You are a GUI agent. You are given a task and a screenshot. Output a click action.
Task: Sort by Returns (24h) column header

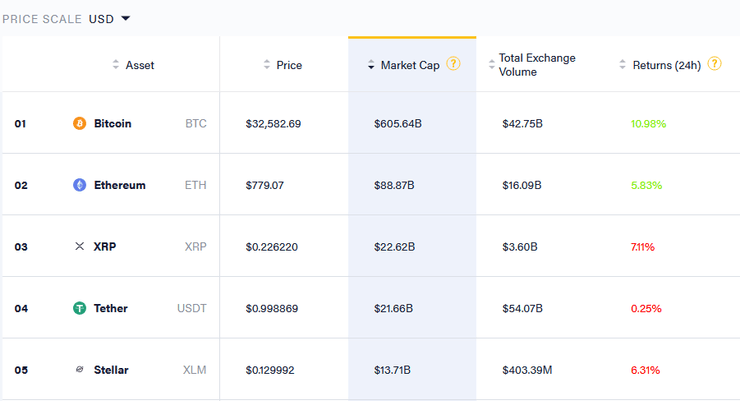pos(668,65)
